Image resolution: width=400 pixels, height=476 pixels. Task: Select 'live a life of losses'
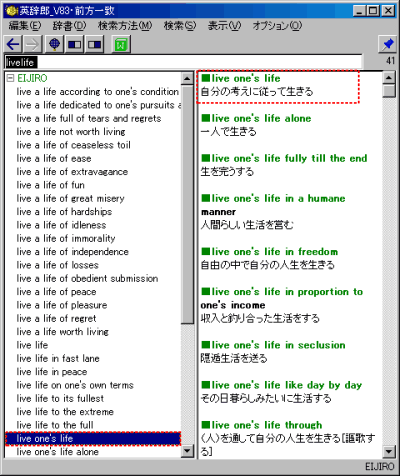[x=57, y=265]
